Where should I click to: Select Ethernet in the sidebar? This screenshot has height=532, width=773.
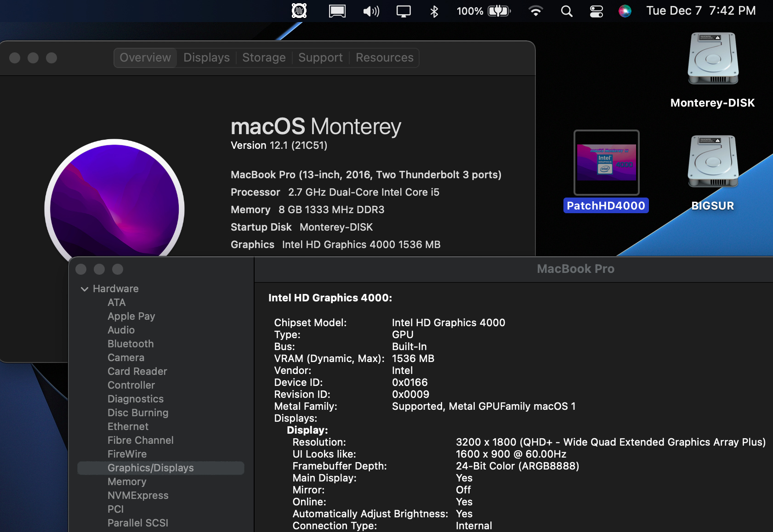(128, 426)
